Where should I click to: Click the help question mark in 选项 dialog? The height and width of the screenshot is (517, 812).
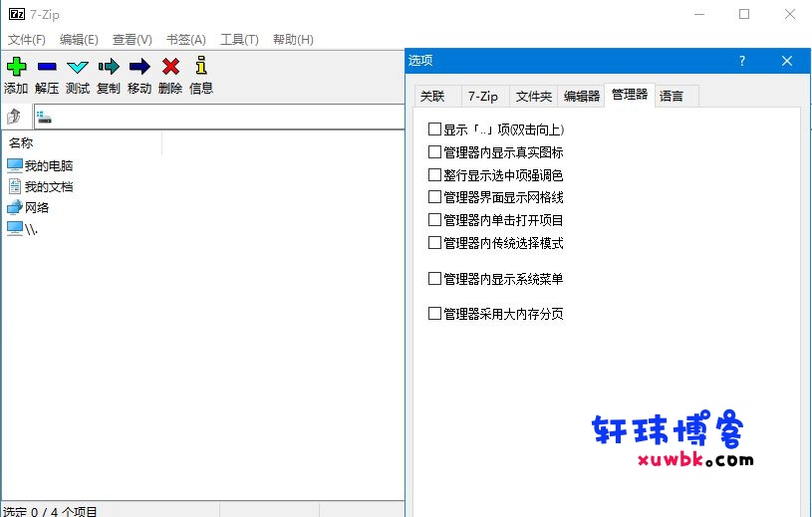coord(742,61)
